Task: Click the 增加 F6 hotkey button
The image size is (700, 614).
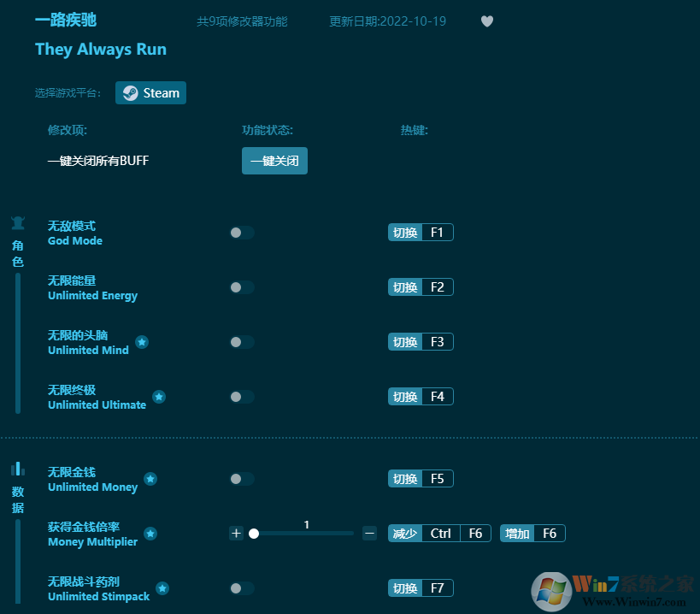Action: click(532, 533)
